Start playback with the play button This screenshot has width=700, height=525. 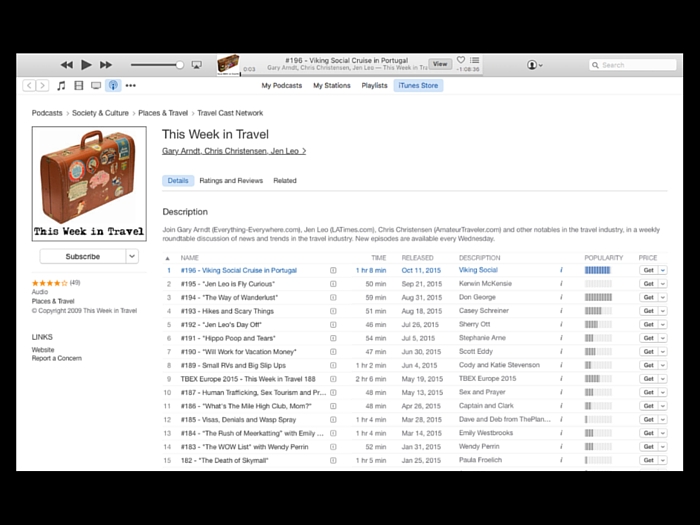[86, 65]
